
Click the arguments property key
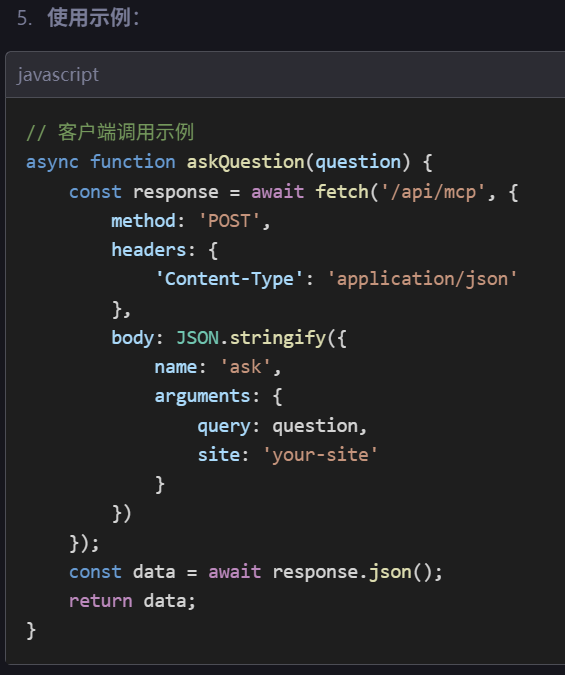(202, 396)
